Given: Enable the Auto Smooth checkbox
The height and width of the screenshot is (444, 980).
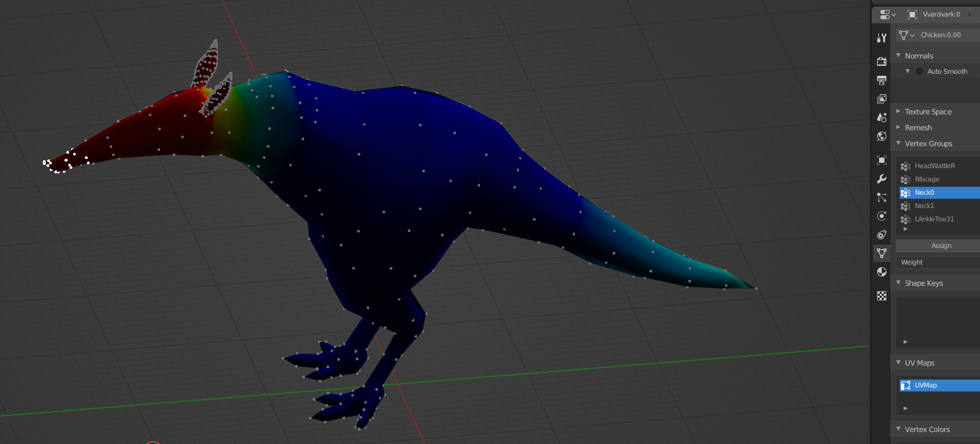Looking at the screenshot, I should coord(920,71).
